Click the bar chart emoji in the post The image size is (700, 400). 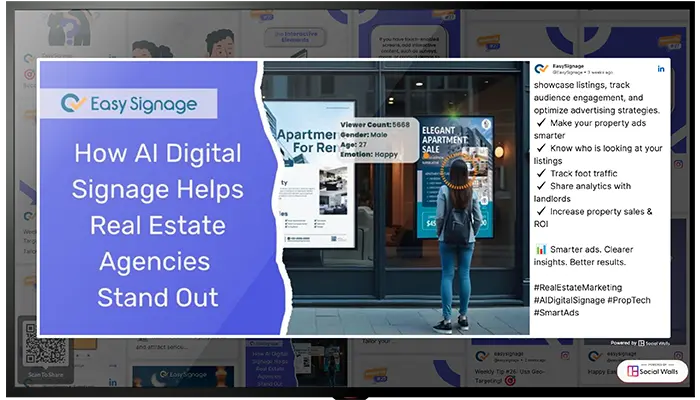[541, 249]
